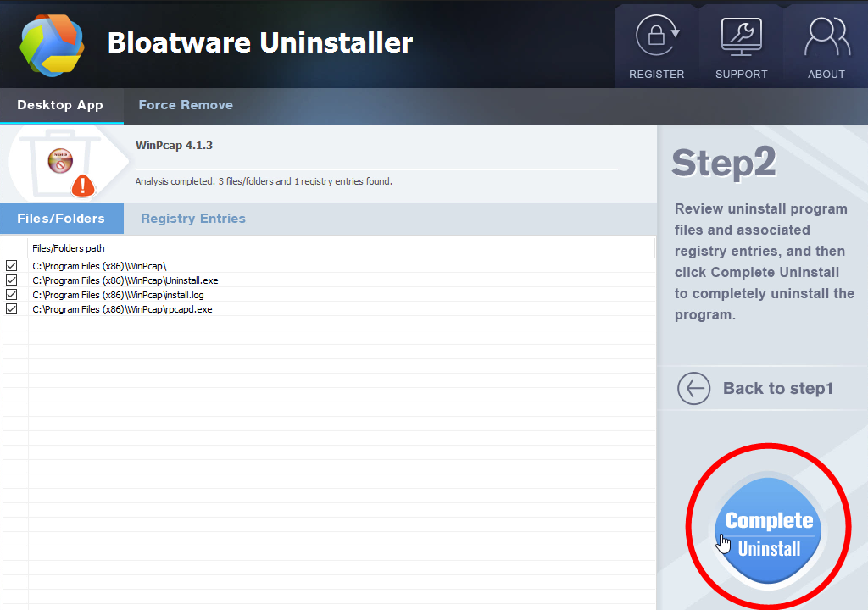This screenshot has height=610, width=868.
Task: Click the ABOUT label
Action: pos(826,75)
